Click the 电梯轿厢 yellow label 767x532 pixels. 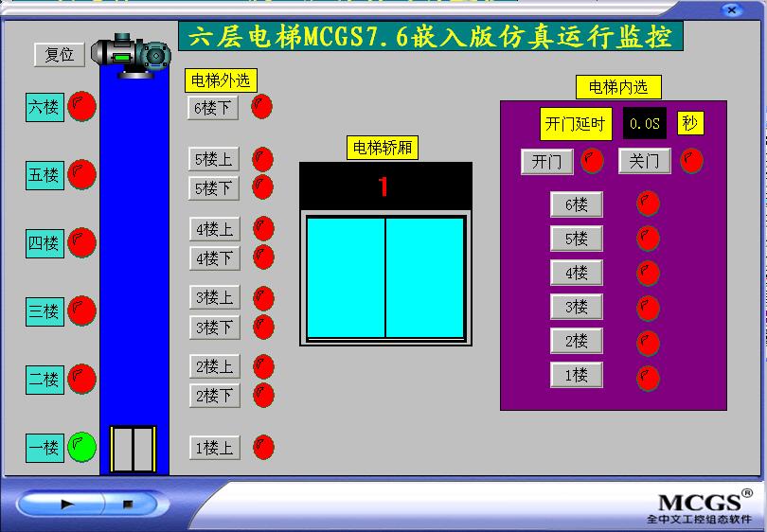click(x=383, y=148)
